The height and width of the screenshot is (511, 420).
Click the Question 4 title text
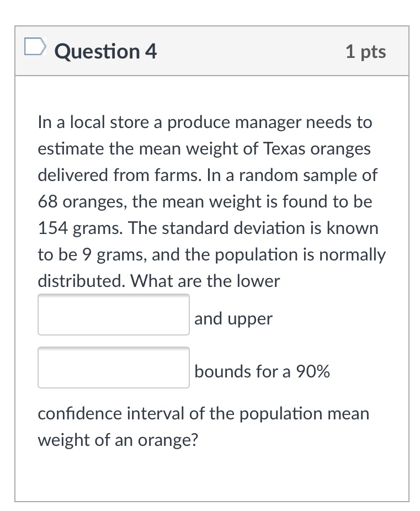click(105, 51)
